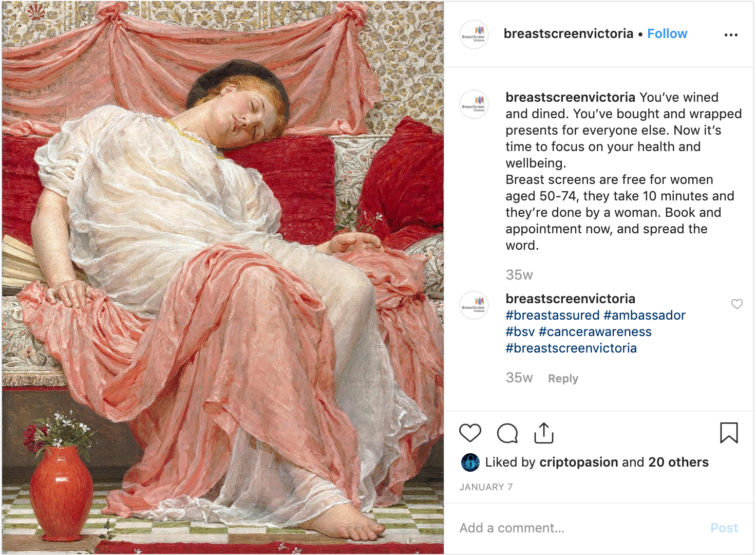Click the avatar next to hashtag comment
Viewport: 756px width, 555px height.
(474, 305)
